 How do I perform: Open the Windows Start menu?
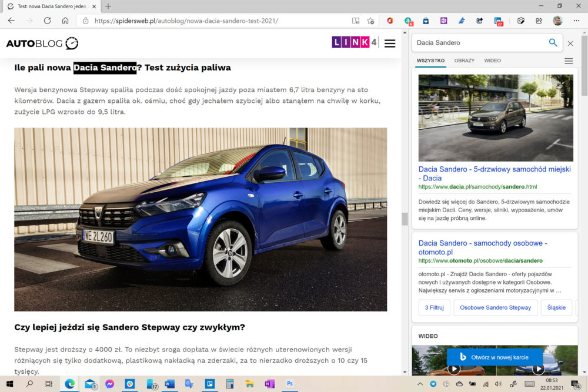click(10, 384)
